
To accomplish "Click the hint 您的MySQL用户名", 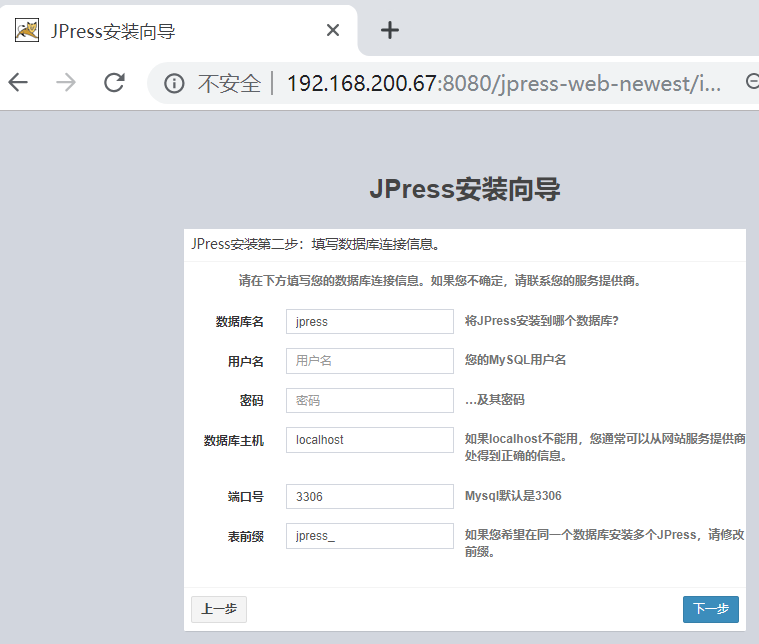I will click(515, 360).
